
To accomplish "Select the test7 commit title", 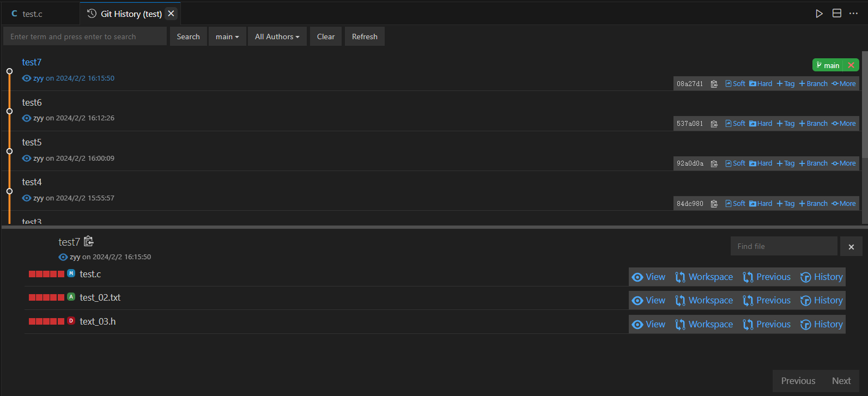I will pos(32,63).
